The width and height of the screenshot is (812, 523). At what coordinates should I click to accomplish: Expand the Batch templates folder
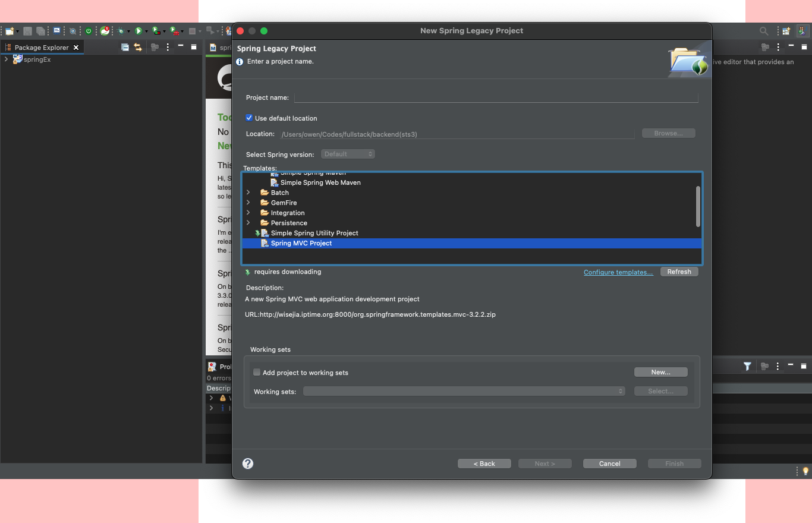point(248,193)
